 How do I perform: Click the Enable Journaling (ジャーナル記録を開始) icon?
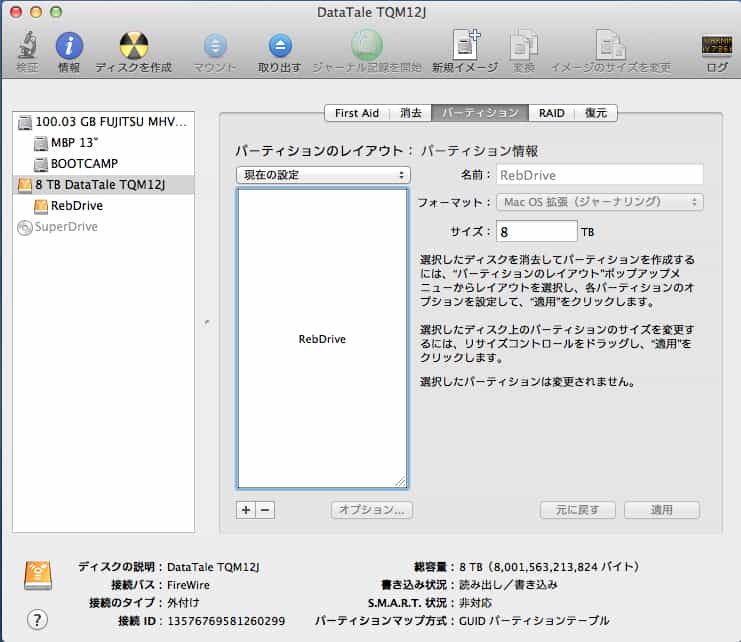367,45
